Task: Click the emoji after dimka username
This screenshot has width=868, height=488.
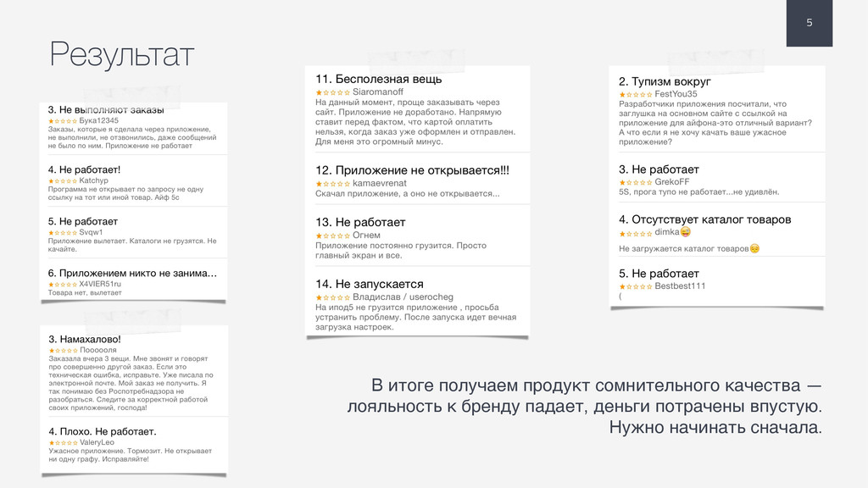Action: click(685, 232)
